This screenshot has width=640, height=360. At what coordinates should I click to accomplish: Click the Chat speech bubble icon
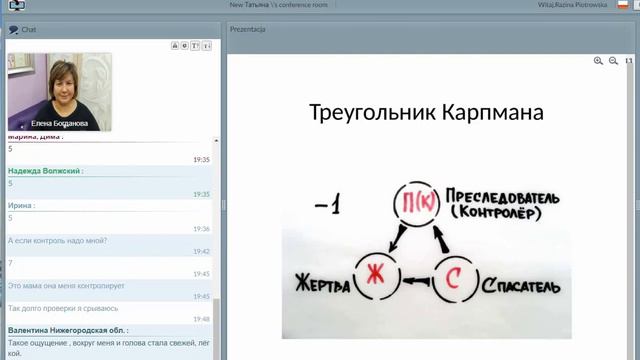[x=13, y=30]
